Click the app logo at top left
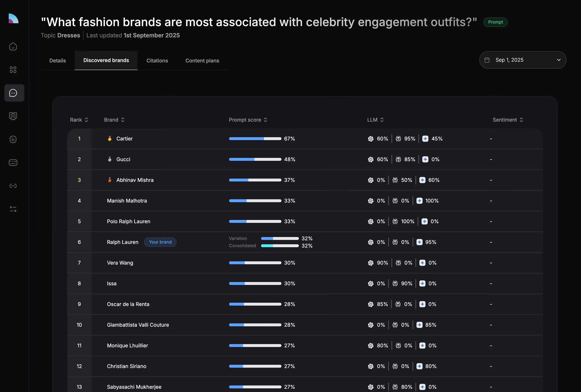Image resolution: width=581 pixels, height=392 pixels. [x=13, y=19]
